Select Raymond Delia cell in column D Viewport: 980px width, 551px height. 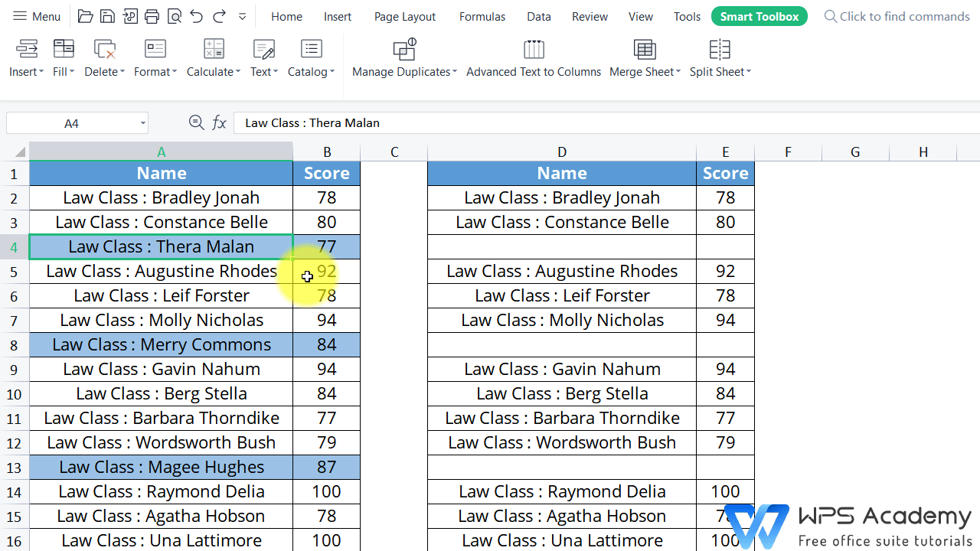(562, 492)
